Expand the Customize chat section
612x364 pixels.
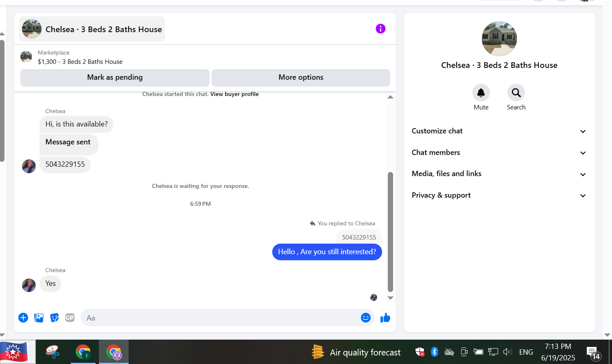coord(499,131)
